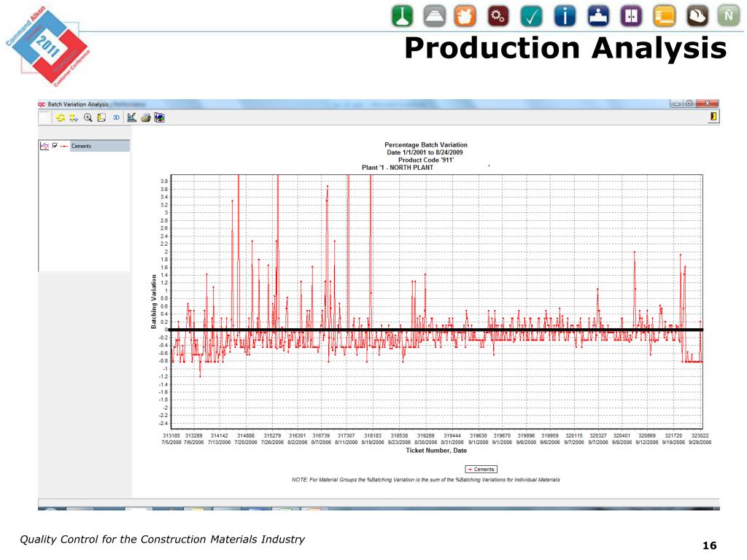Click the Batch Variation Analysis title bar
The image size is (747, 560).
(x=78, y=104)
